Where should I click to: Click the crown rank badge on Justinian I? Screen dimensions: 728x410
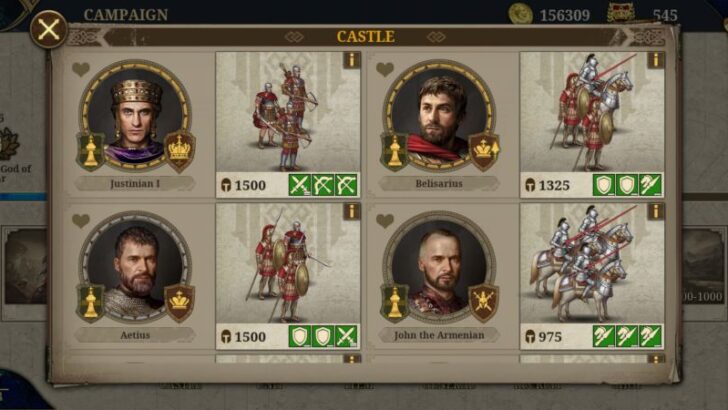[179, 151]
